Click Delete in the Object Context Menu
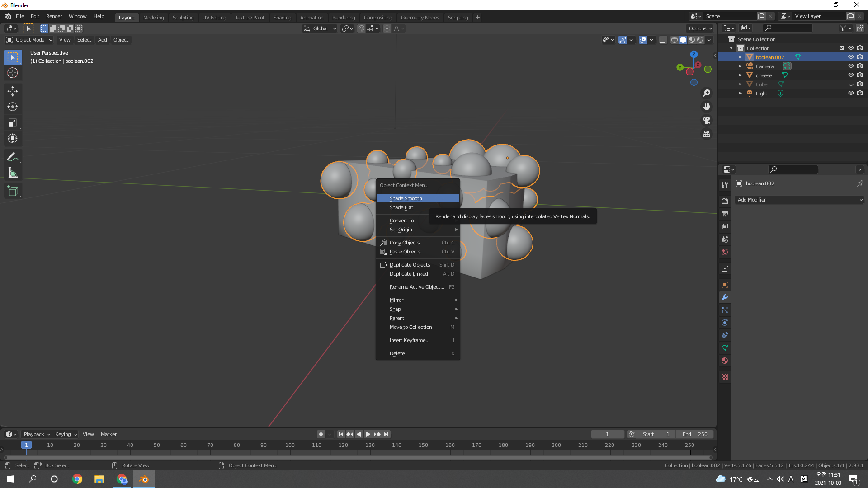 [x=397, y=353]
